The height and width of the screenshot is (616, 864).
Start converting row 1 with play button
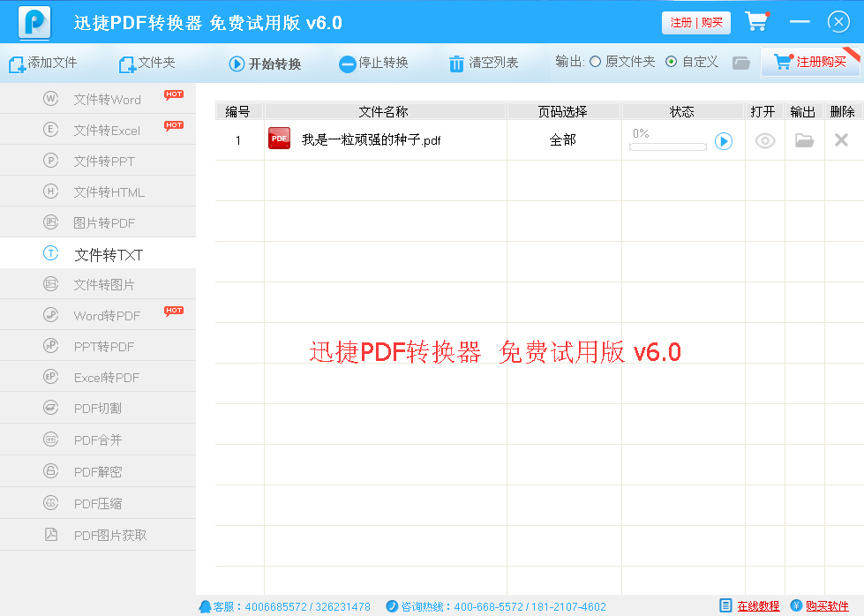click(724, 141)
